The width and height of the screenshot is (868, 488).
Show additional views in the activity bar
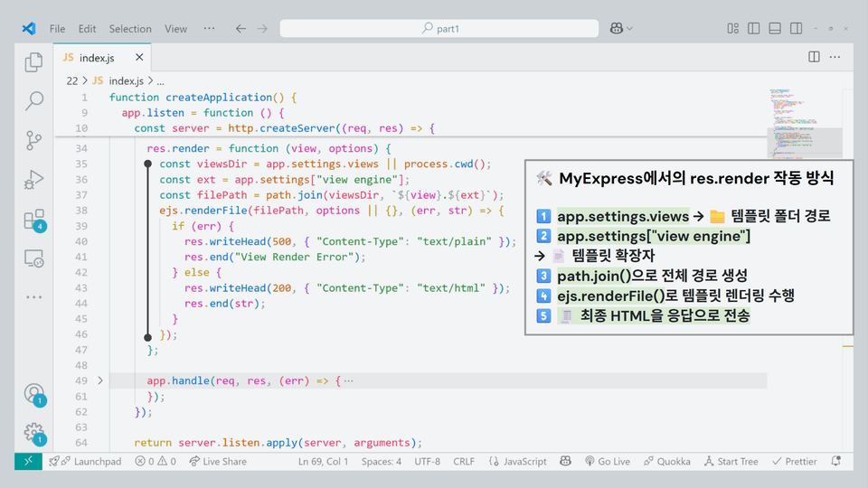coord(33,297)
